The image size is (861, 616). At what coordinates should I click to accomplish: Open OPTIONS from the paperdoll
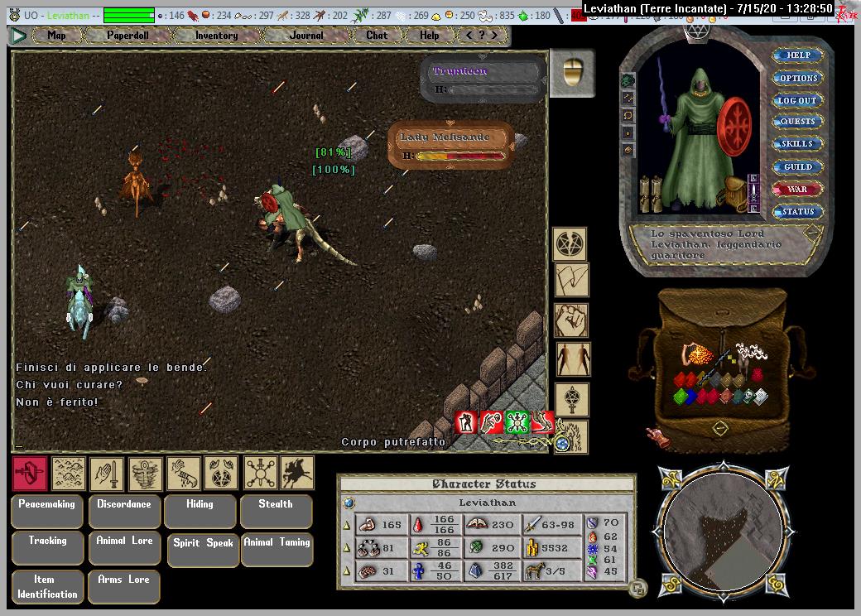pyautogui.click(x=798, y=78)
